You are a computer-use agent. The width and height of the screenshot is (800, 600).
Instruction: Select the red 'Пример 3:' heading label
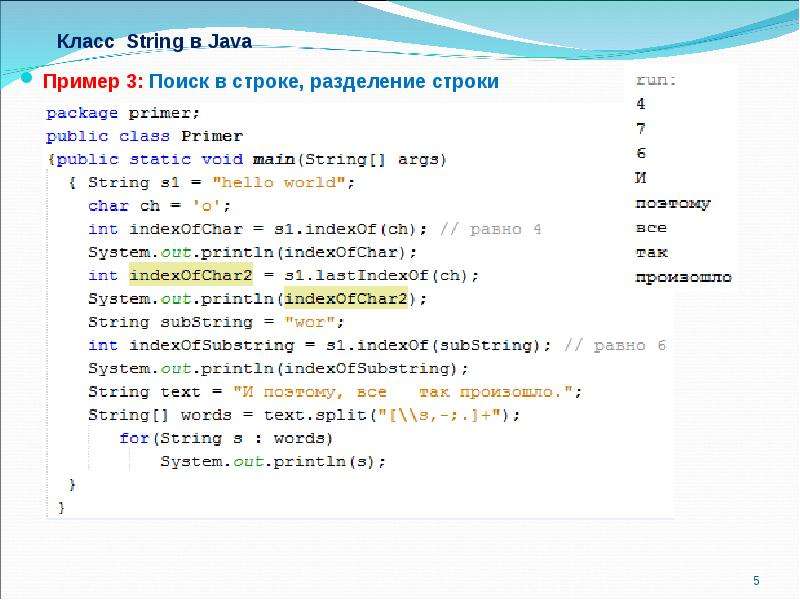tap(93, 81)
